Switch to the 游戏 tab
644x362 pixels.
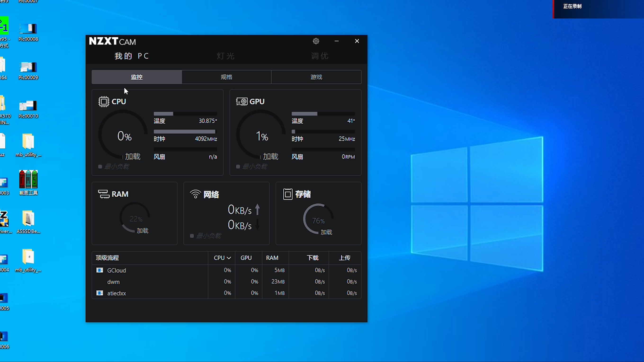pos(316,77)
